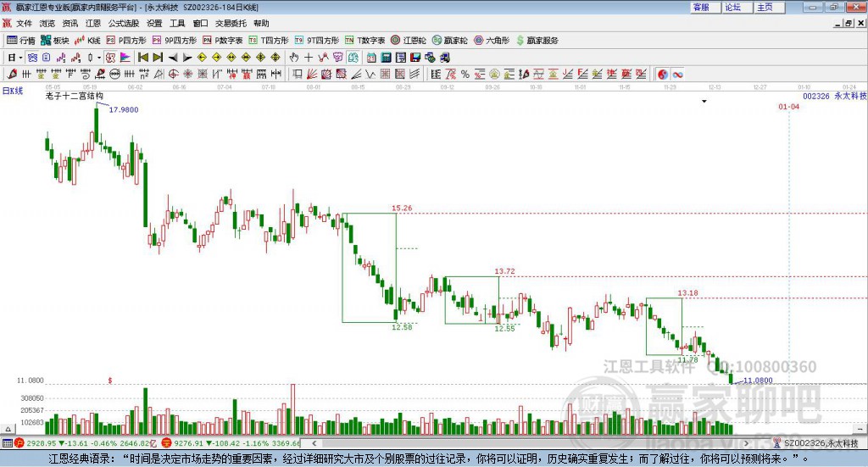868x467 pixels.
Task: Switch to the K线 candlestick chart
Action: pos(87,41)
